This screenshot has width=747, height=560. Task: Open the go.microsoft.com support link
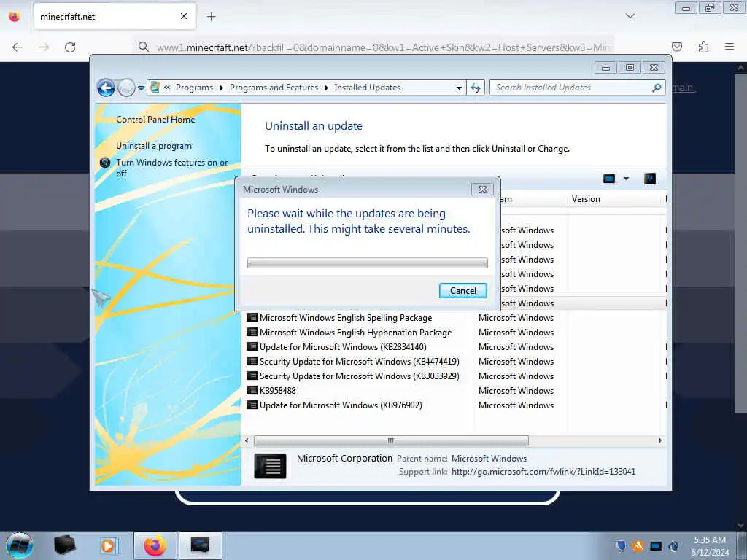tap(543, 472)
